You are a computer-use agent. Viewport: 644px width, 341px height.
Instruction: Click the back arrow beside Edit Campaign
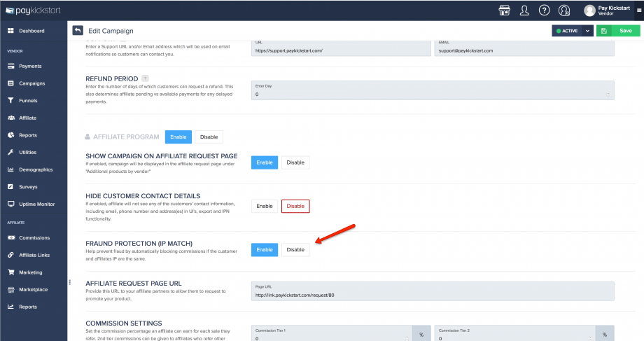tap(77, 31)
